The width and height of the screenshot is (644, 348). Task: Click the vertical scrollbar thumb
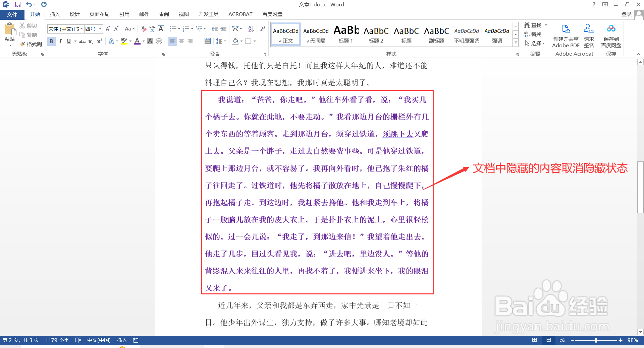click(x=640, y=187)
